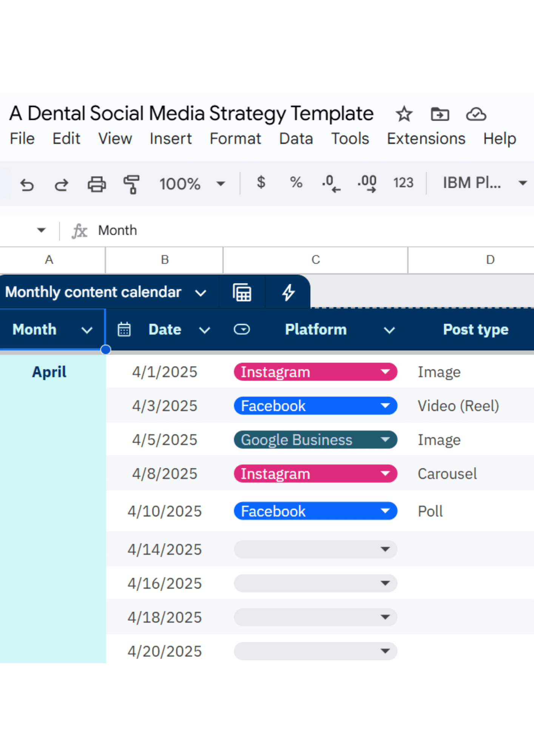Format as currency with dollar icon
Image resolution: width=534 pixels, height=756 pixels.
(261, 183)
